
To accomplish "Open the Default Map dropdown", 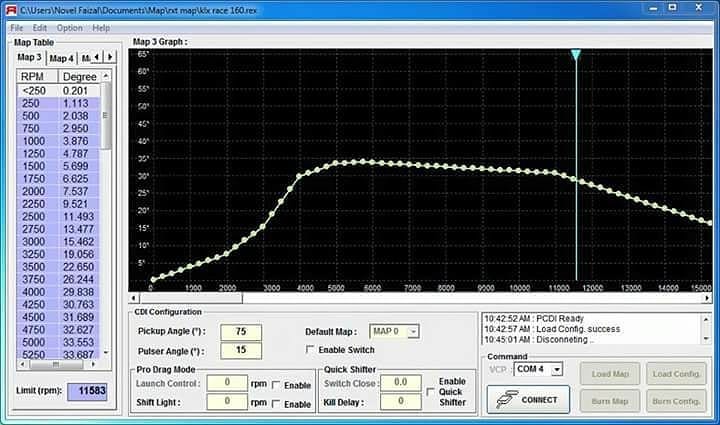I will click(x=413, y=331).
